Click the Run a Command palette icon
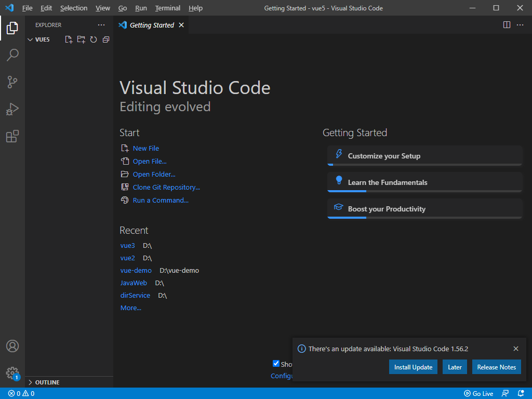The width and height of the screenshot is (532, 399). pos(125,200)
